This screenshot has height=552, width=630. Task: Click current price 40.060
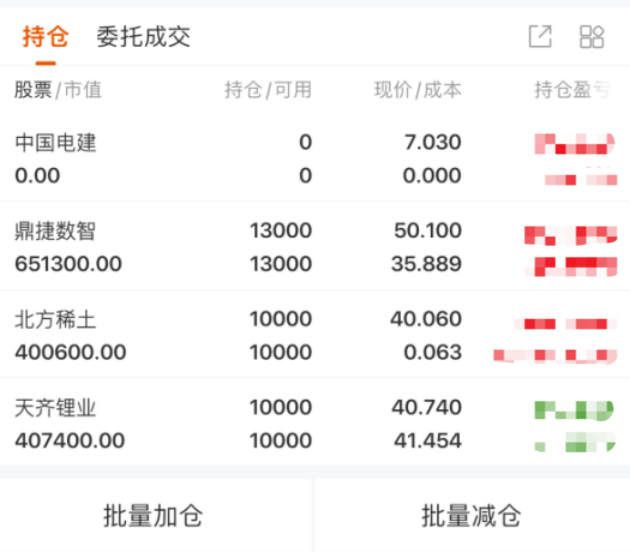tap(426, 319)
